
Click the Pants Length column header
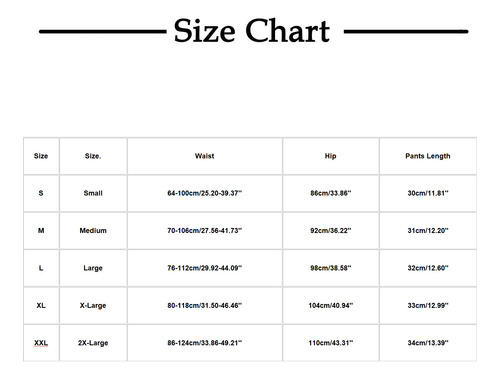click(428, 156)
